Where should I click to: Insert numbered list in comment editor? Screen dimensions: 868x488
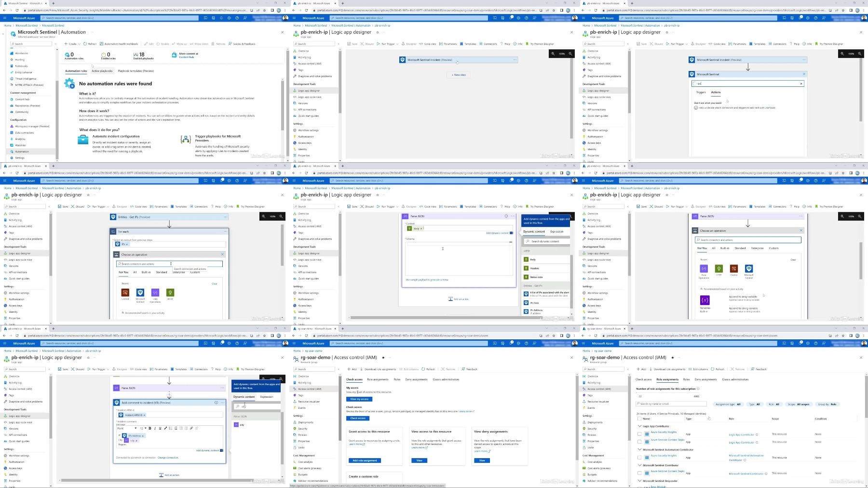coord(176,428)
